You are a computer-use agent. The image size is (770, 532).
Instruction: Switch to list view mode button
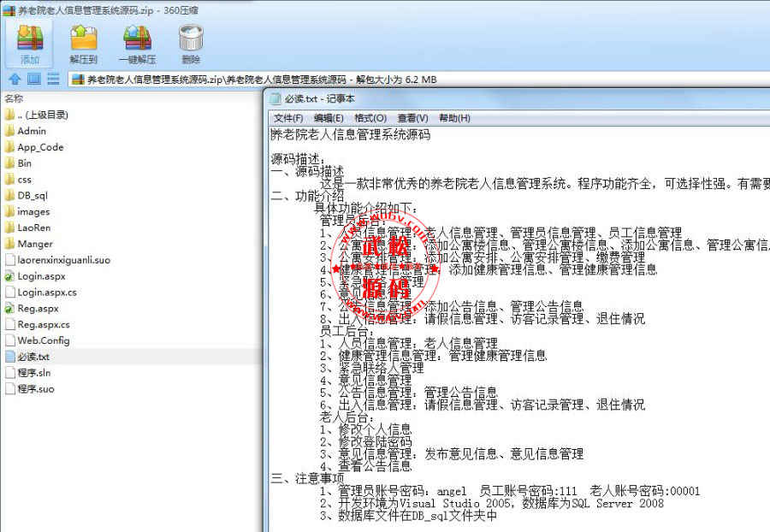coord(53,79)
